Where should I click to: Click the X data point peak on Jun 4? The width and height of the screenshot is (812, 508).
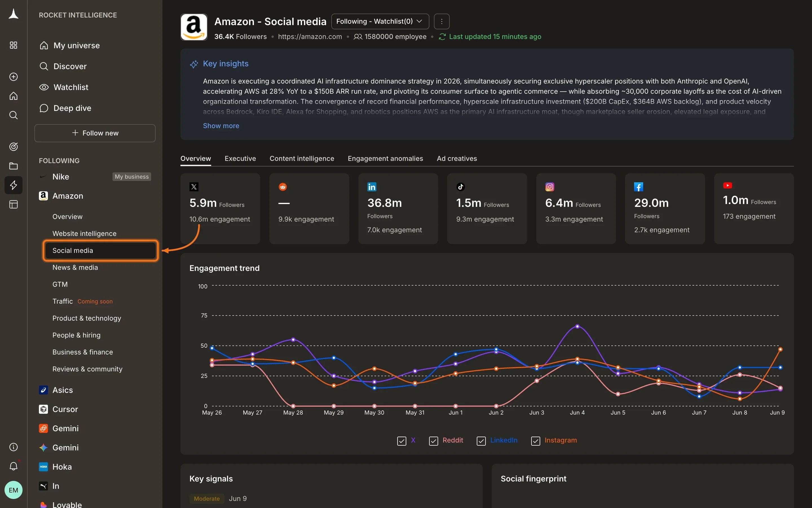tap(577, 326)
